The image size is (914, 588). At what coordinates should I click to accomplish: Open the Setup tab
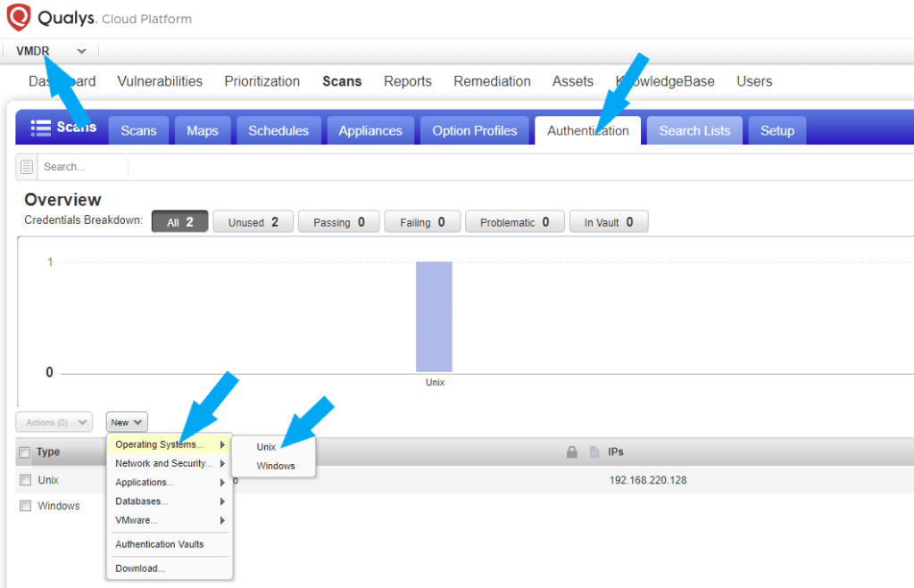coord(777,130)
